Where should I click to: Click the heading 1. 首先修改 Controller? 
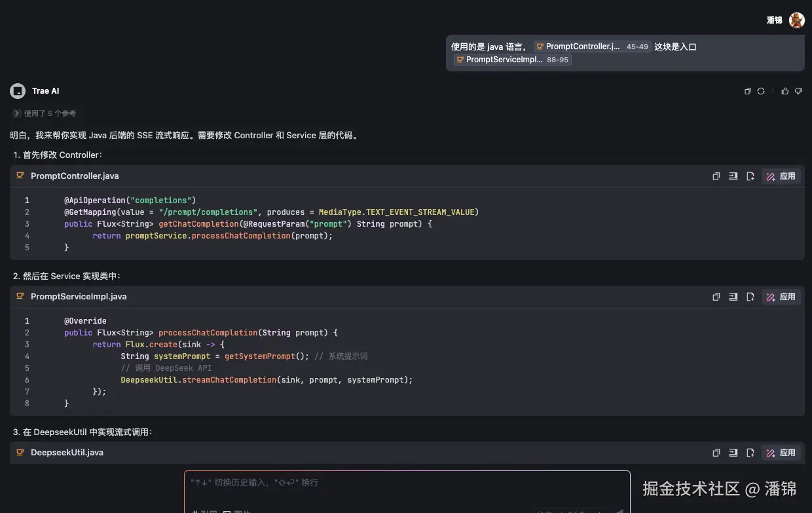point(58,155)
